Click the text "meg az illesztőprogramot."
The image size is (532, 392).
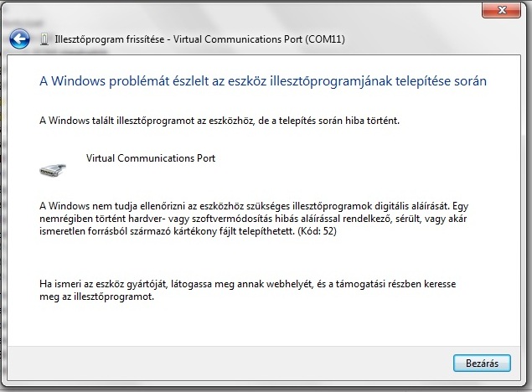click(x=98, y=299)
